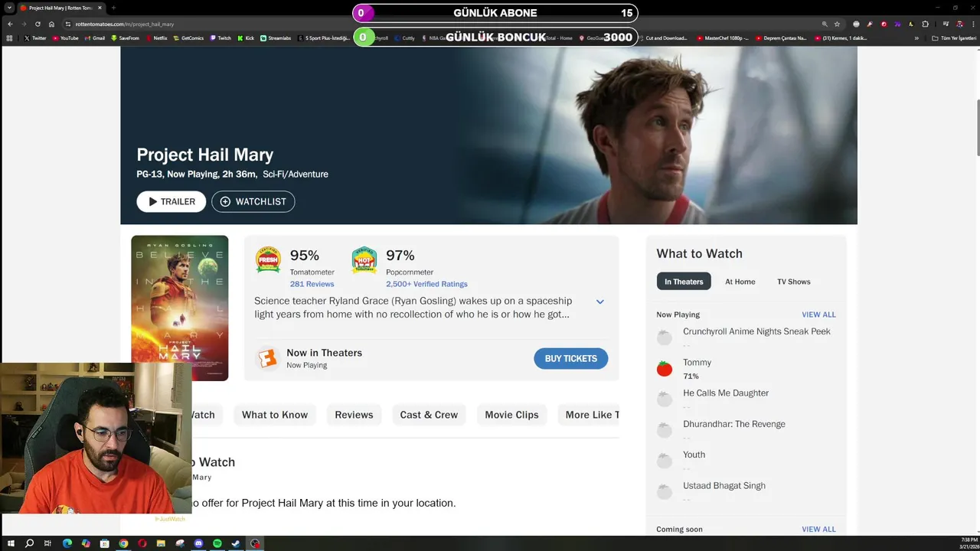Open the Kick bookmark
This screenshot has width=980, height=551.
coord(246,37)
